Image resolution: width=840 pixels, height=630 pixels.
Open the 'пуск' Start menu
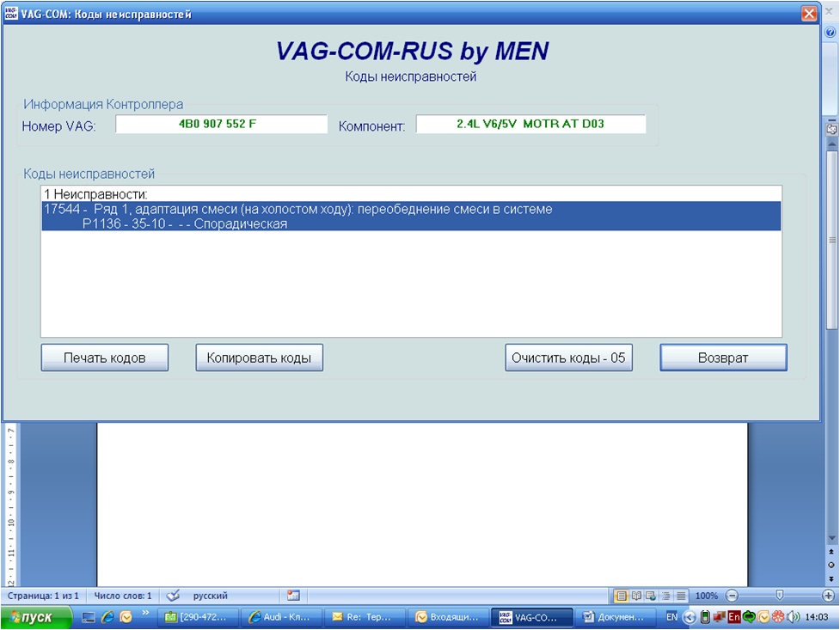[35, 617]
